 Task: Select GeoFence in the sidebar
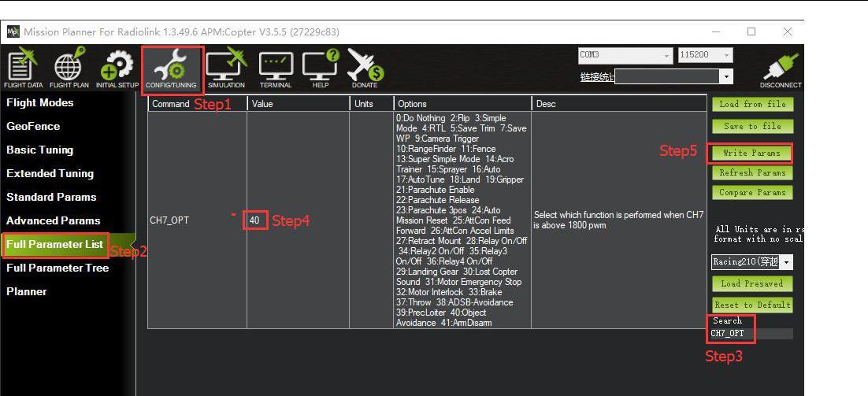[x=33, y=127]
